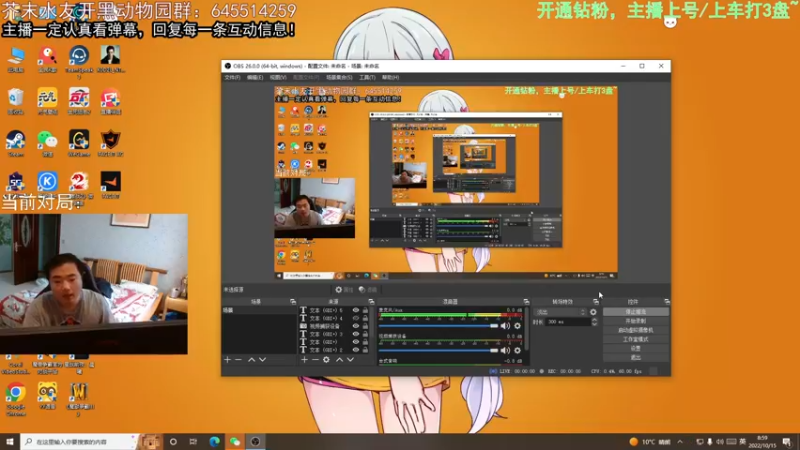Move the selected source down
The height and width of the screenshot is (450, 800).
click(x=351, y=360)
